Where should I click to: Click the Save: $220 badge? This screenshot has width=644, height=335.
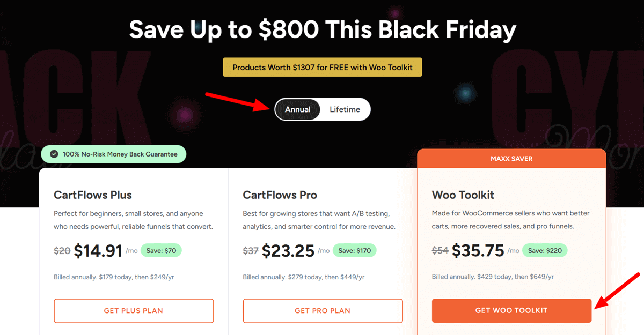pos(545,250)
